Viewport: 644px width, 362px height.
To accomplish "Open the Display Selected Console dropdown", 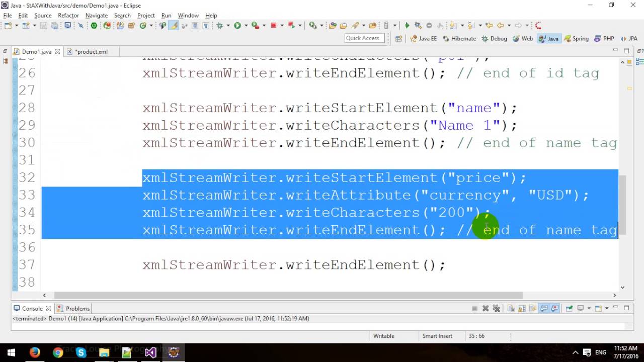I will 589,308.
